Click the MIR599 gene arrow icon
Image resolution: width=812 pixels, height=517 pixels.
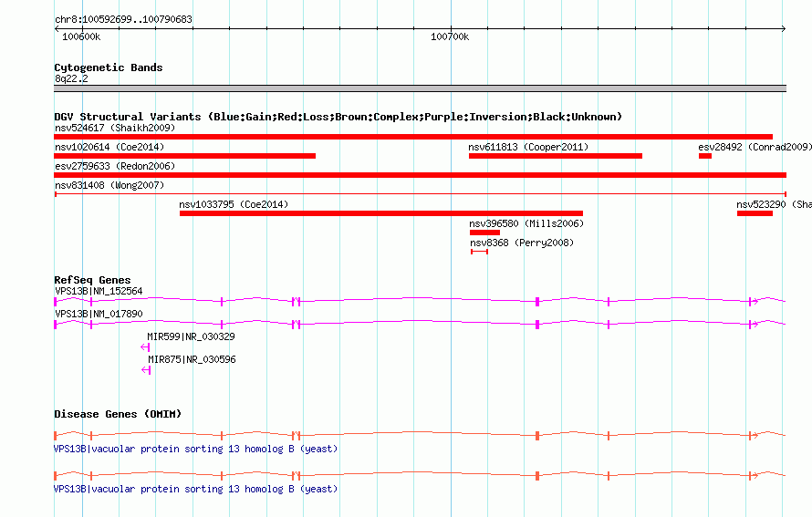pos(145,347)
